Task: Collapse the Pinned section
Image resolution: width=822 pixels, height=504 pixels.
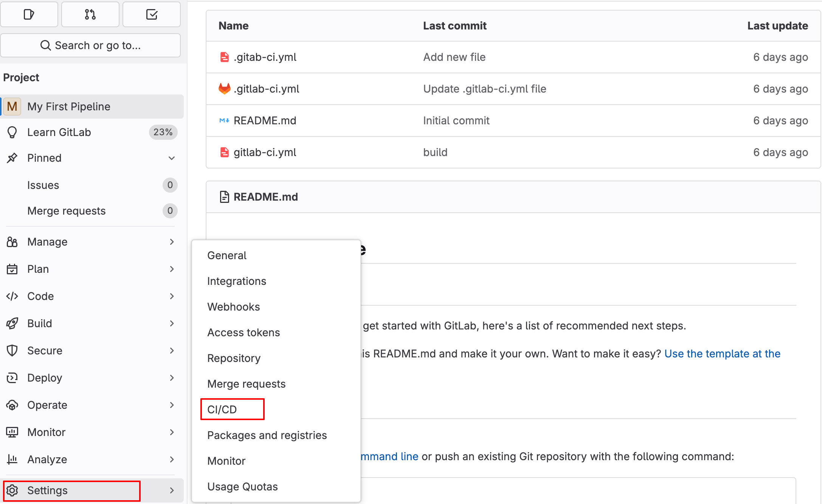Action: click(172, 158)
